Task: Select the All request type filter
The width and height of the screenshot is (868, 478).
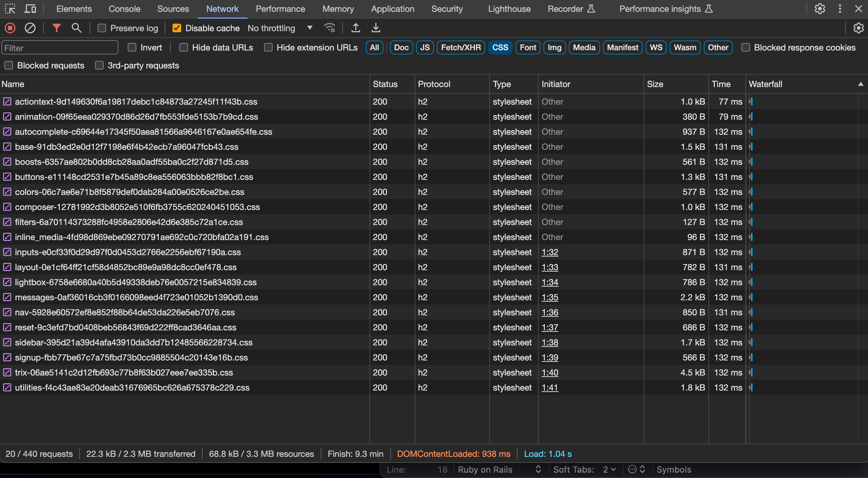Action: (374, 47)
